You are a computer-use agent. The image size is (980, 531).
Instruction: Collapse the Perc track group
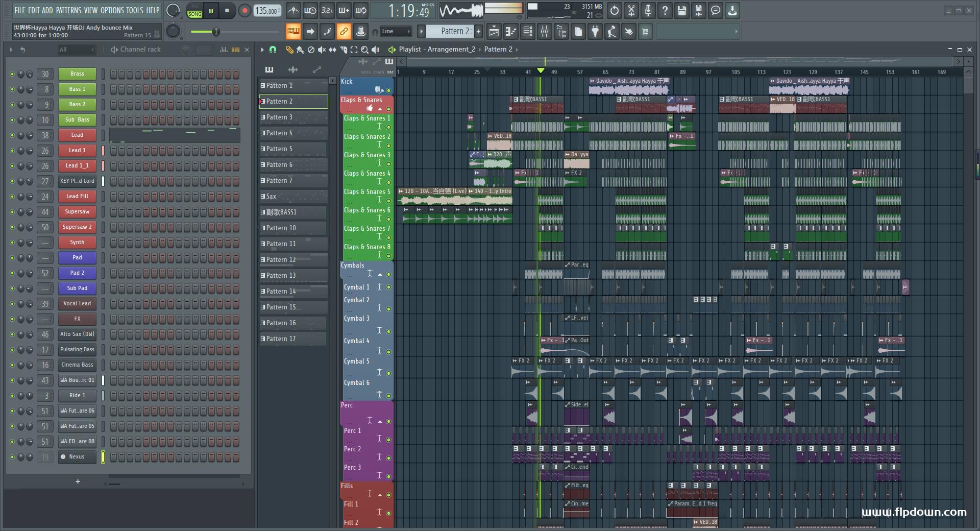380,421
